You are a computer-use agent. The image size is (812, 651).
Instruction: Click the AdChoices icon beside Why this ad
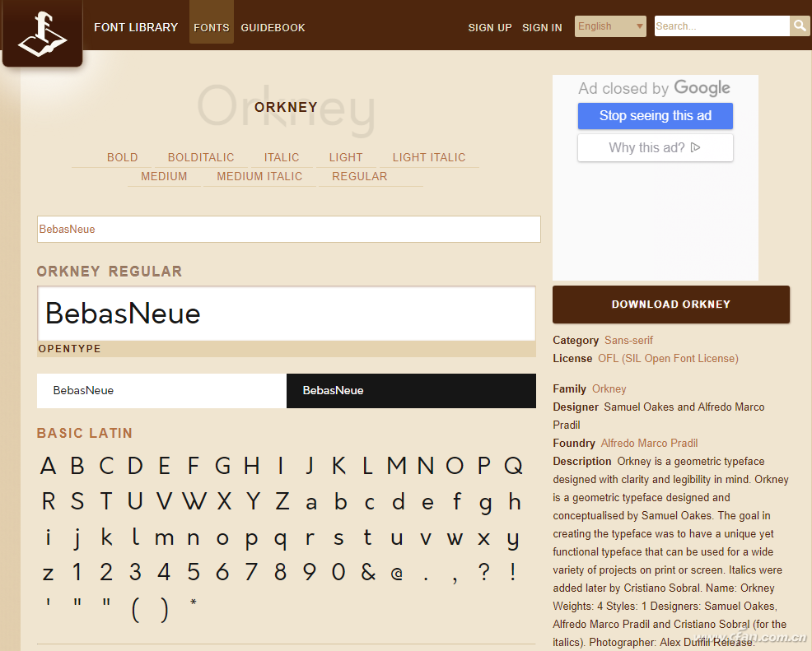click(x=696, y=147)
